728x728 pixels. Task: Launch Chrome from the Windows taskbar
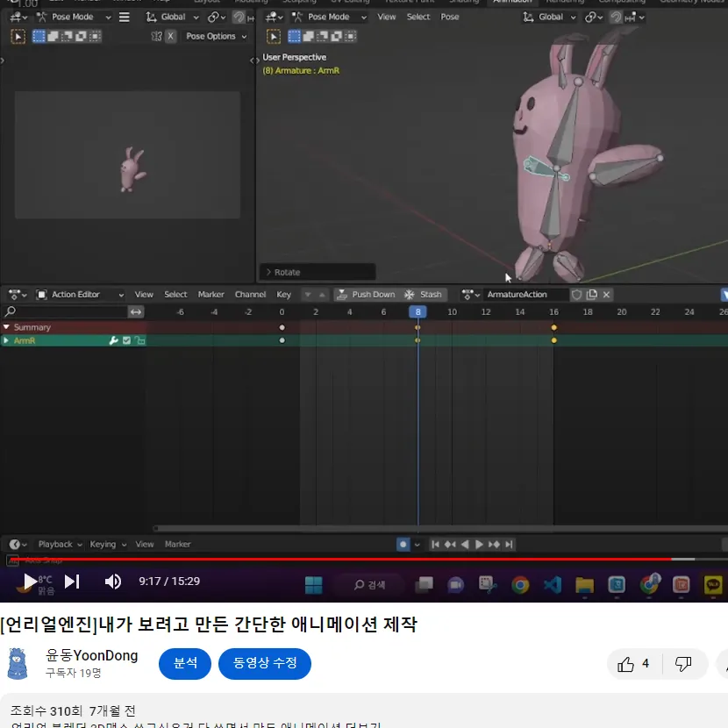(520, 584)
